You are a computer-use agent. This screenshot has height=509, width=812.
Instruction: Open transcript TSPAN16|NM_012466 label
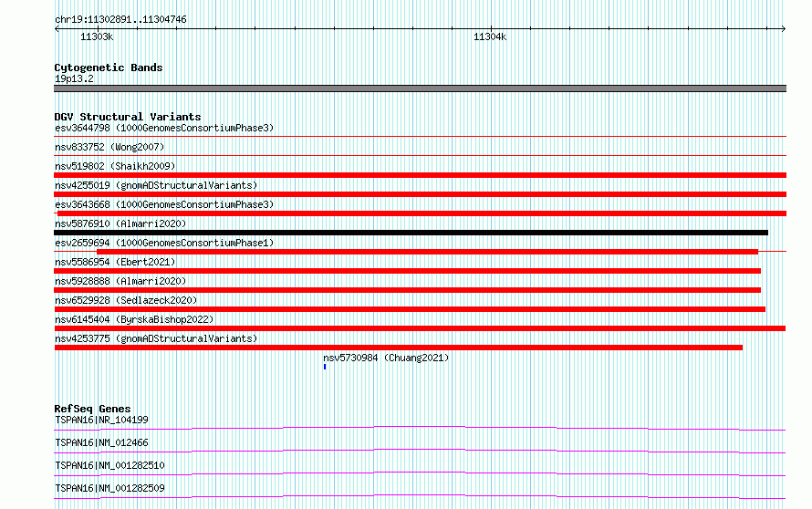101,442
